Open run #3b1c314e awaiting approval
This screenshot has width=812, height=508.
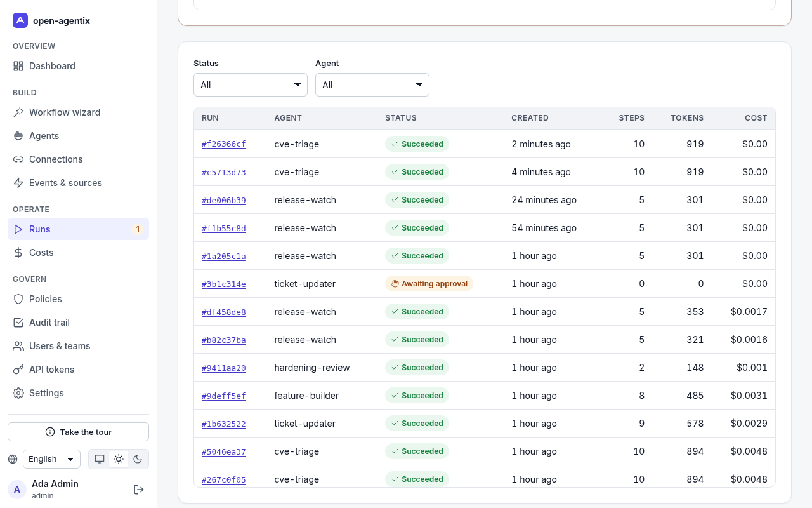[x=224, y=284]
